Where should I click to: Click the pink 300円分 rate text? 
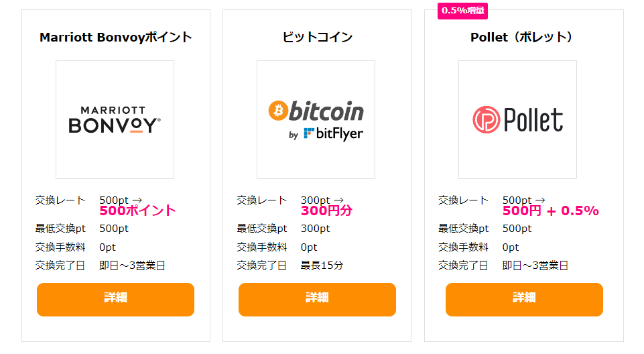326,211
